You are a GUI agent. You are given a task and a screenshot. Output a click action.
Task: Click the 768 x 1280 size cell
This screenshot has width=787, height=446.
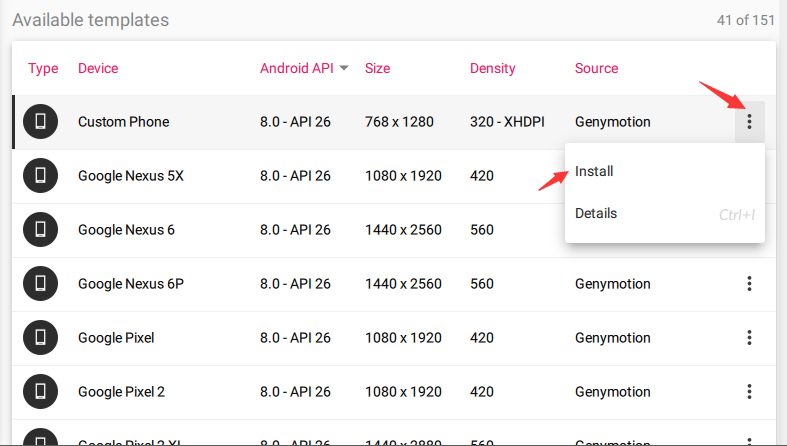[x=399, y=122]
